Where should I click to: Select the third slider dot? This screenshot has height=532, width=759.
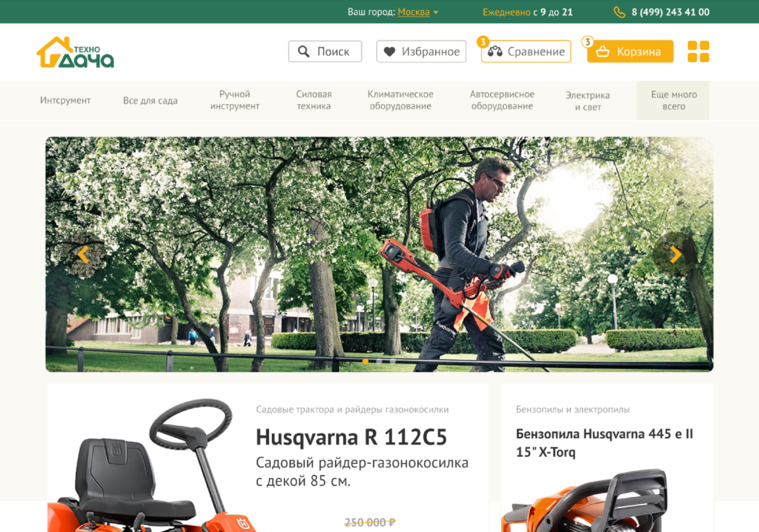point(392,361)
